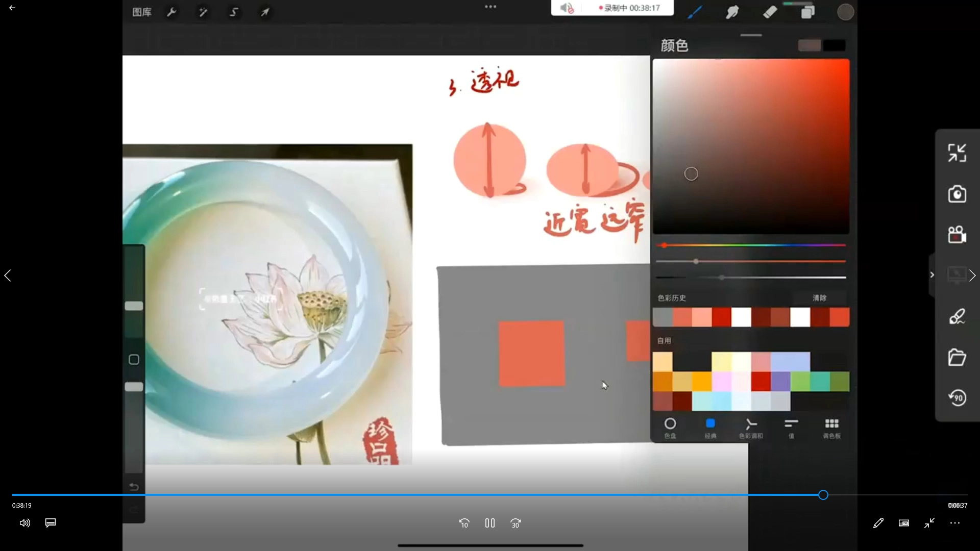Pick the green swatch in 自用 palette
The height and width of the screenshot is (551, 980).
800,381
